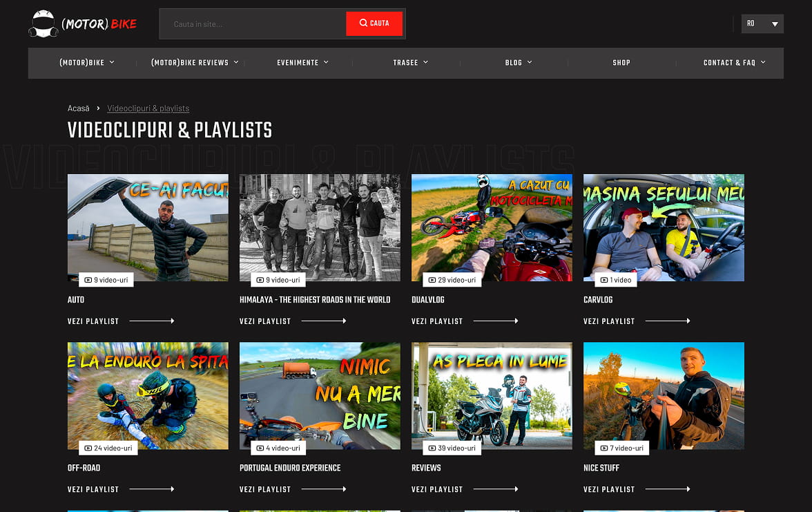
Task: Go to Acasă in the breadcrumb
Action: [x=79, y=108]
